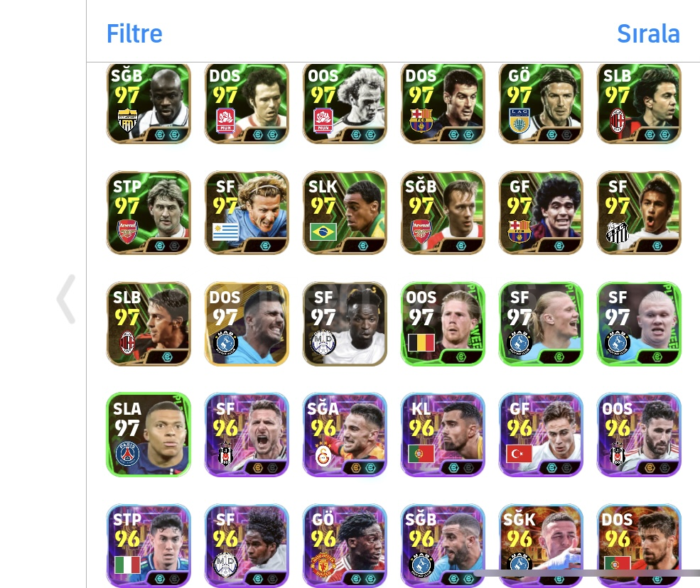Select the STP 97 Arsenal player card
Image resolution: width=700 pixels, height=588 pixels.
click(x=149, y=213)
